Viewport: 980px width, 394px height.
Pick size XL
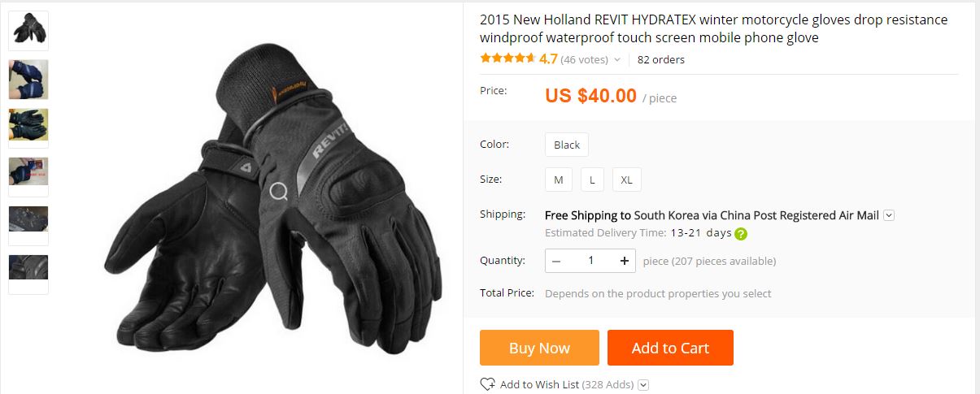(627, 180)
